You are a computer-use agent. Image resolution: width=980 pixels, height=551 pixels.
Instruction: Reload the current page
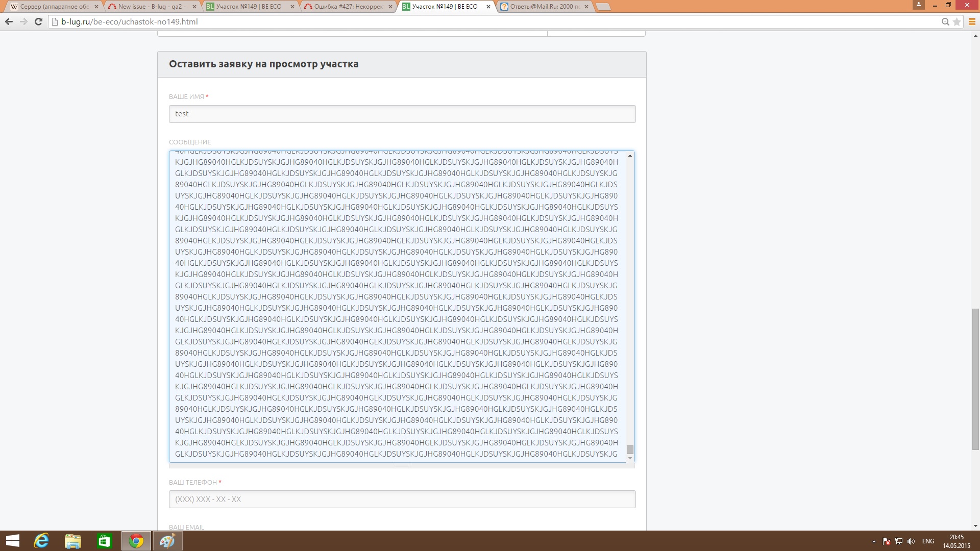coord(38,21)
